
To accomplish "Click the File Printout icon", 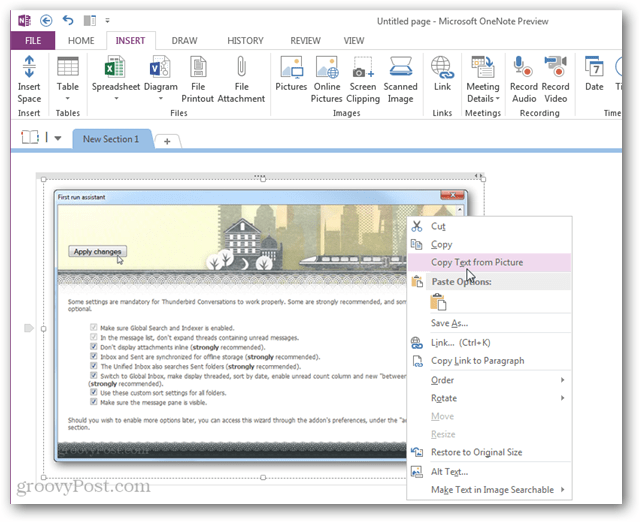I will click(198, 67).
